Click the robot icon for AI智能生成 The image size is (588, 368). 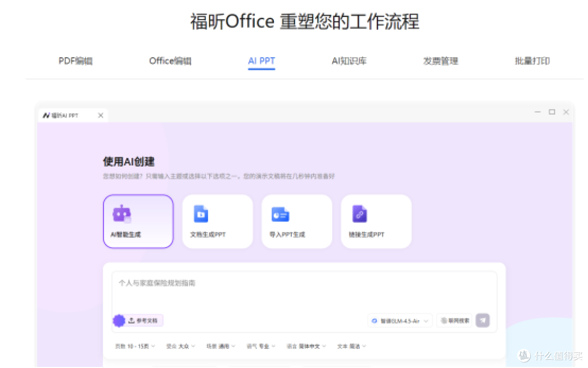pyautogui.click(x=122, y=214)
